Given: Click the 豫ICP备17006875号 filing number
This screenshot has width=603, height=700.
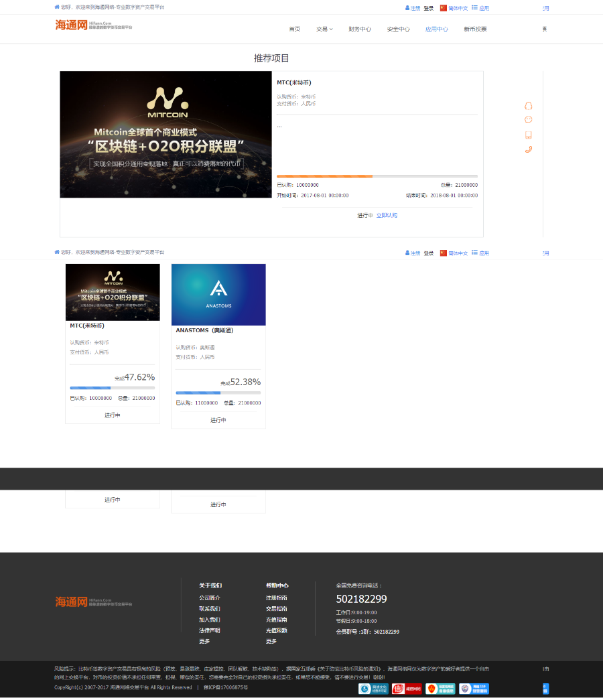Looking at the screenshot, I should pyautogui.click(x=226, y=687).
